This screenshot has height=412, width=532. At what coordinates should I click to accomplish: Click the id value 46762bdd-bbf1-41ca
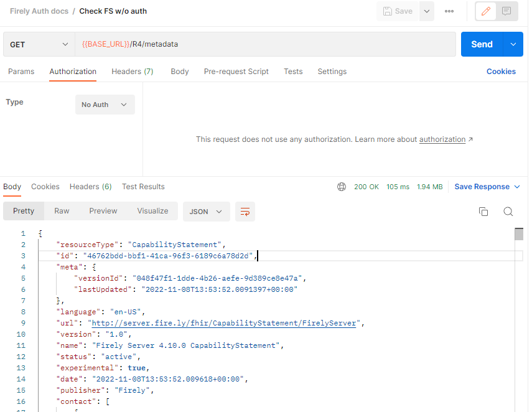(168, 256)
